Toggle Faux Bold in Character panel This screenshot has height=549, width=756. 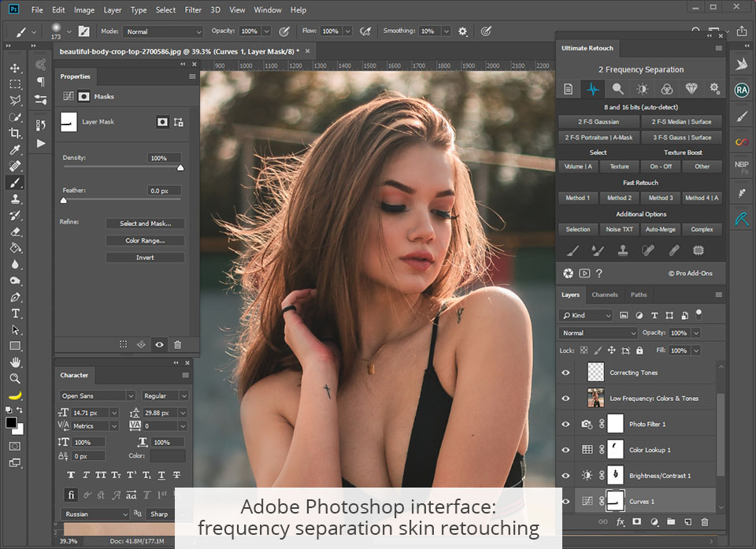click(x=71, y=475)
